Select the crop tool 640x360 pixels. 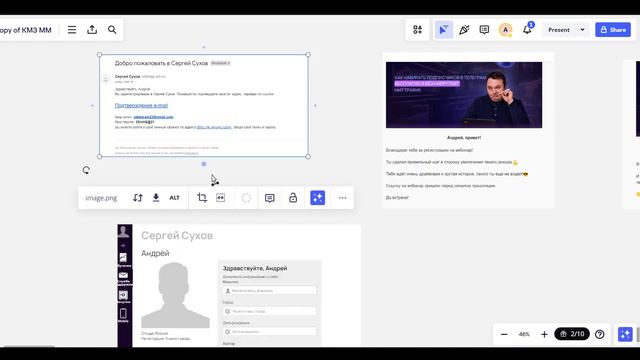202,198
